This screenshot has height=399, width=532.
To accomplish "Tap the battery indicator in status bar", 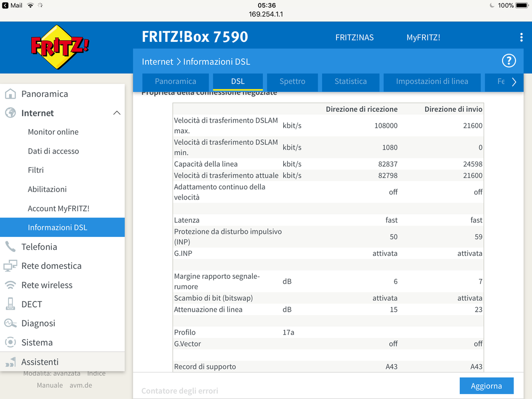I will (522, 5).
